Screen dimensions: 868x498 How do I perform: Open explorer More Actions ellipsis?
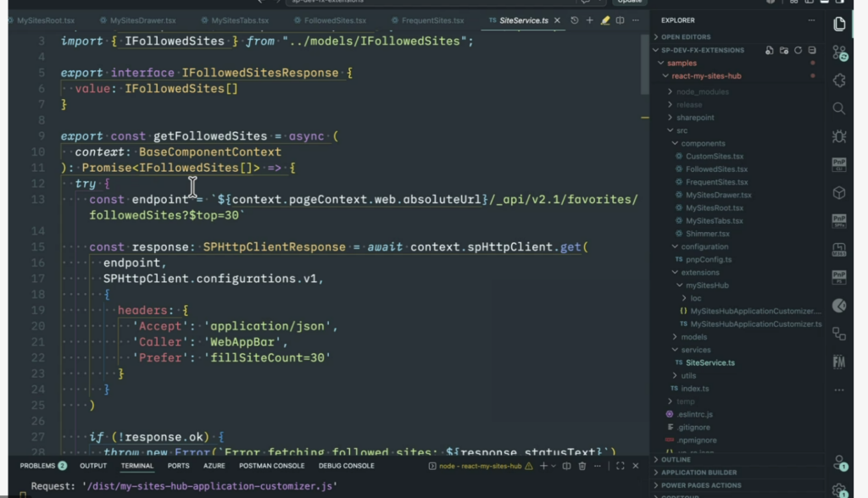(811, 20)
